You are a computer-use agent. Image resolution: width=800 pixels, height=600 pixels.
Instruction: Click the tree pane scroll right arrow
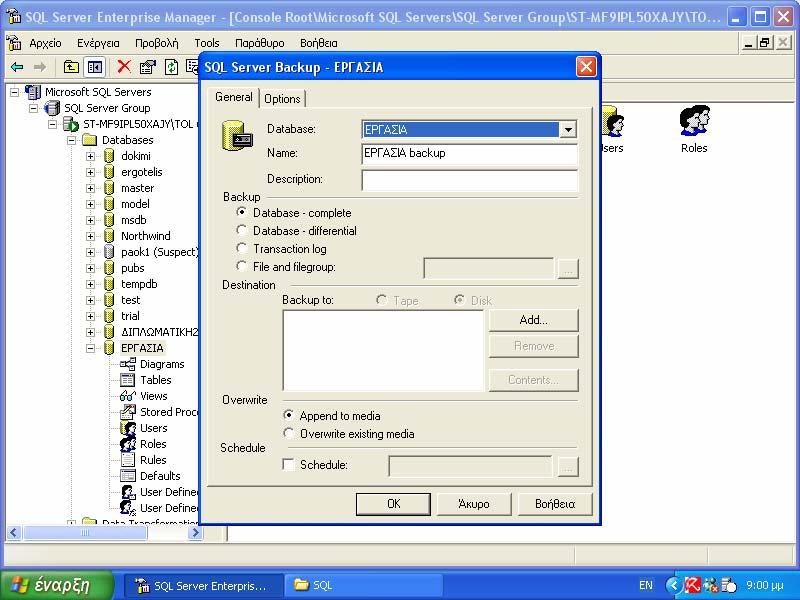(x=195, y=533)
